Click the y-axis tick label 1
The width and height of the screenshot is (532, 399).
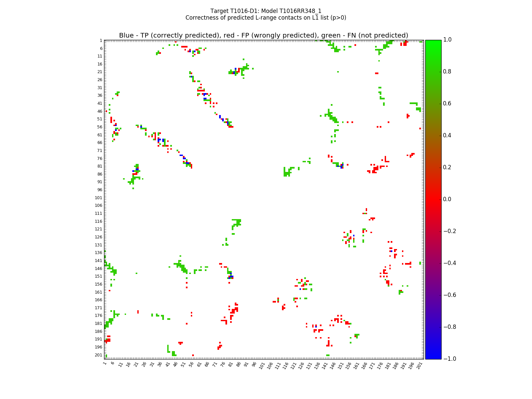(100, 41)
